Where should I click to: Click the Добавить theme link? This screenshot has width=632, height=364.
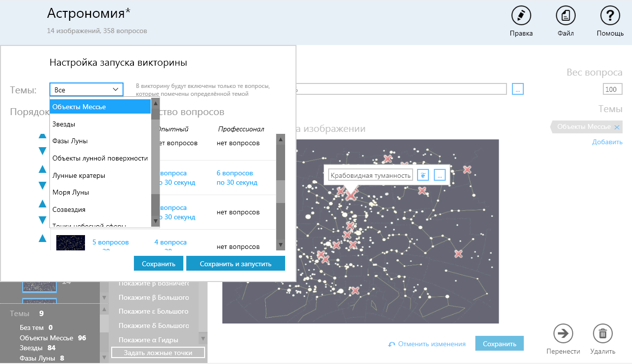point(607,142)
